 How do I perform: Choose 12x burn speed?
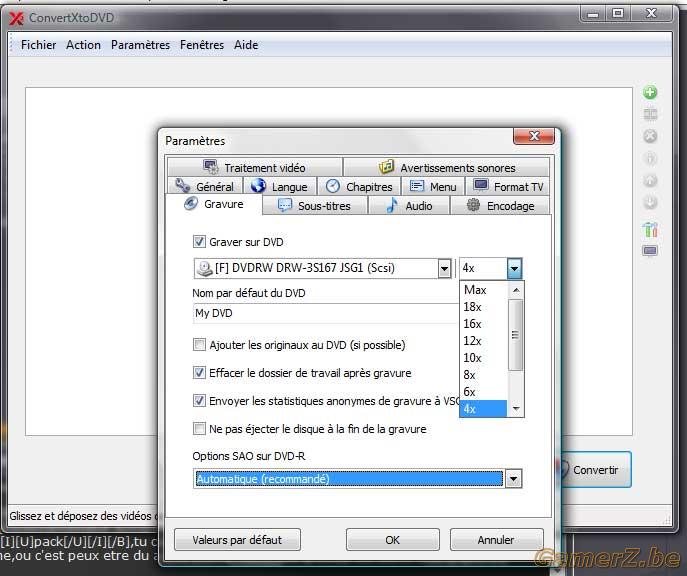pos(483,341)
